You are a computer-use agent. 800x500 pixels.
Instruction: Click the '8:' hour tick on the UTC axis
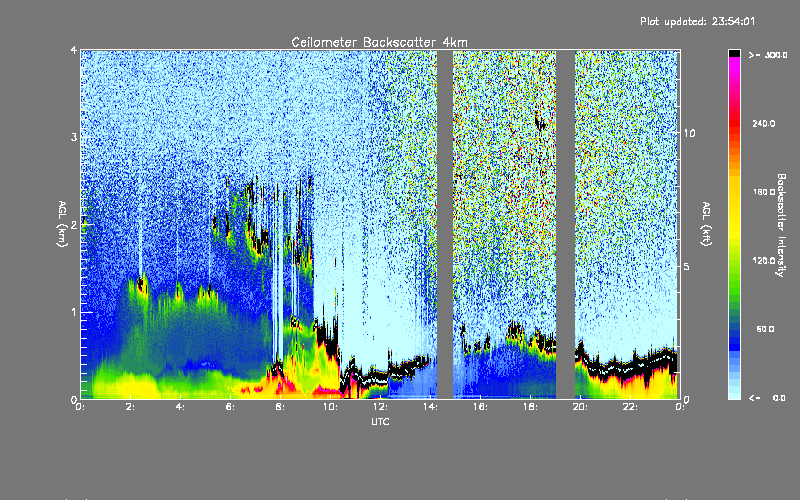(280, 407)
